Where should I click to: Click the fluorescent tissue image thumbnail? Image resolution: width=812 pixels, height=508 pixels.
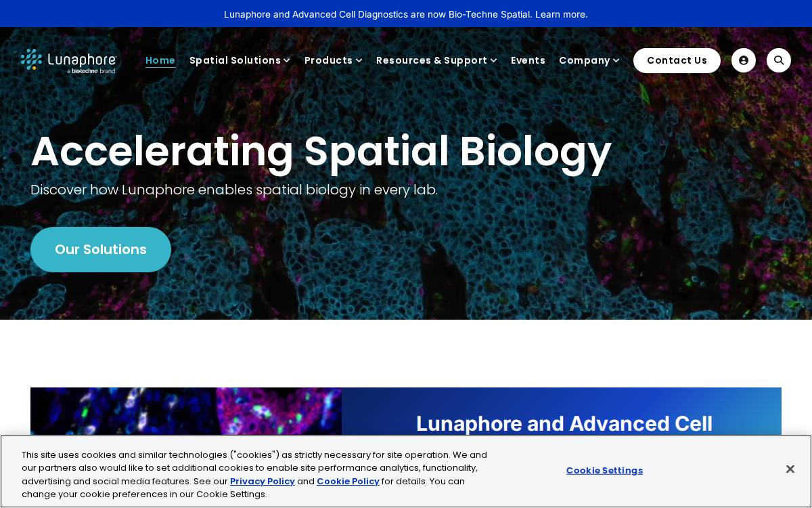186,412
